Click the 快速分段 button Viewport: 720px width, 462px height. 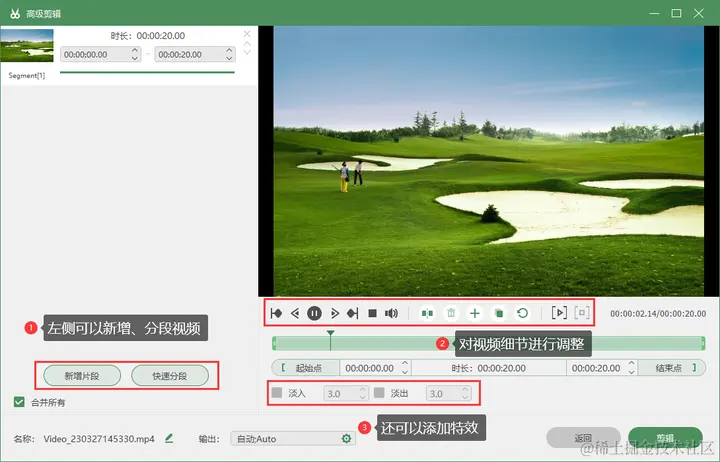click(170, 376)
